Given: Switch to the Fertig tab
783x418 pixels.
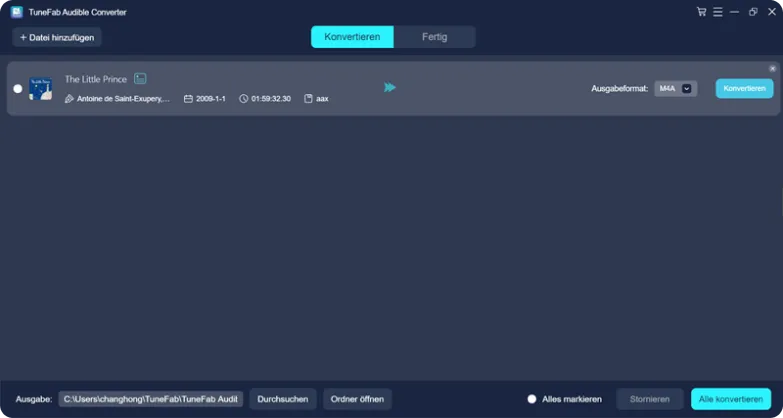Looking at the screenshot, I should [x=434, y=37].
